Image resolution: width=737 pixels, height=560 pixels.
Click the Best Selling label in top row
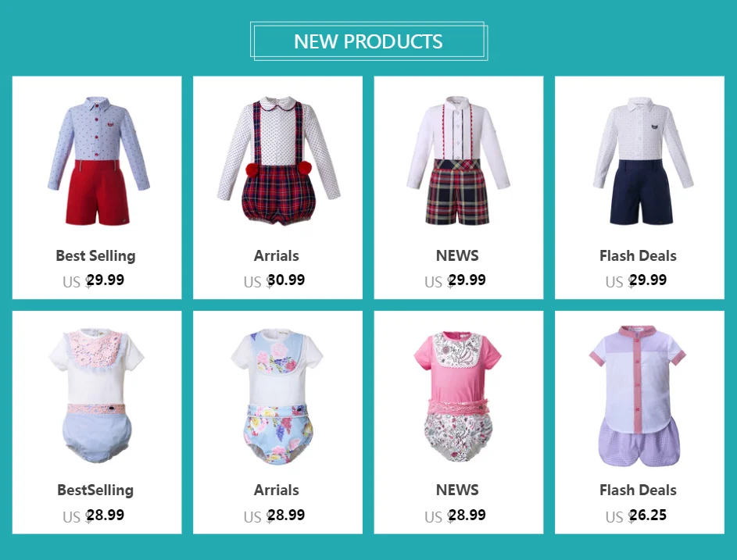click(96, 255)
